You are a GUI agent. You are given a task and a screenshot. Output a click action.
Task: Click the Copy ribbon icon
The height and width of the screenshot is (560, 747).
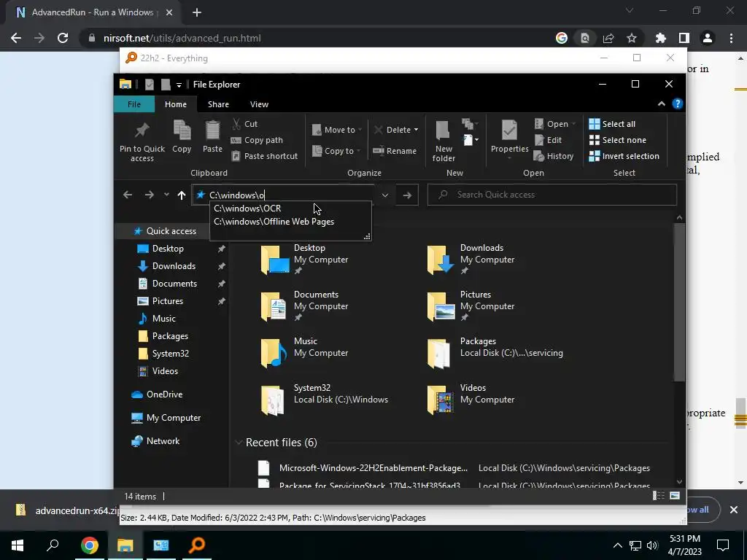click(x=182, y=136)
